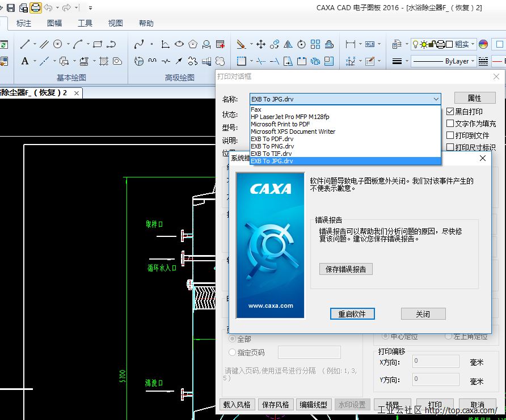Select the Ellipse drawing tool
The height and width of the screenshot is (420, 506).
click(x=179, y=44)
